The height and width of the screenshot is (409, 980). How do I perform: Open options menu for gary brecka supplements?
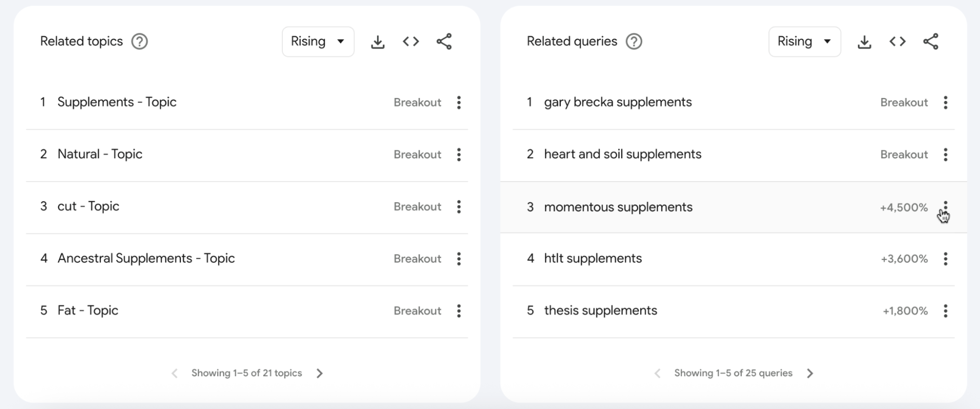click(x=945, y=102)
